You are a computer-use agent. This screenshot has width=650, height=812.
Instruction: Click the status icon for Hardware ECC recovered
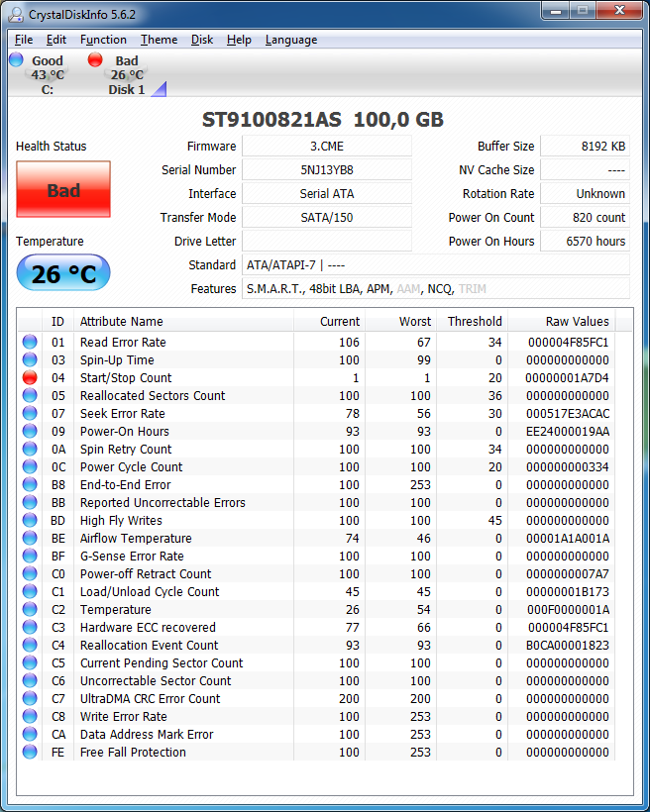[30, 627]
